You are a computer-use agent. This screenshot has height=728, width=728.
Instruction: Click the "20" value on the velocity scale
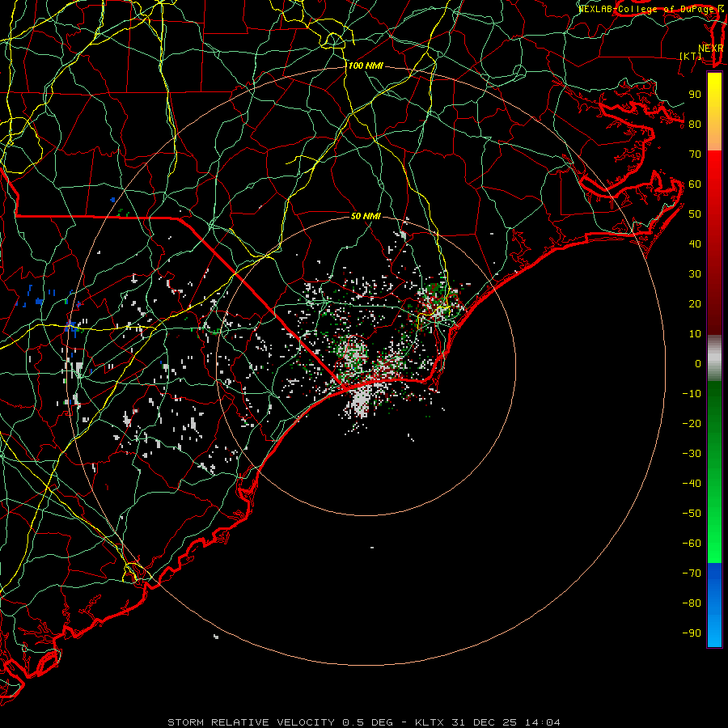tap(695, 303)
